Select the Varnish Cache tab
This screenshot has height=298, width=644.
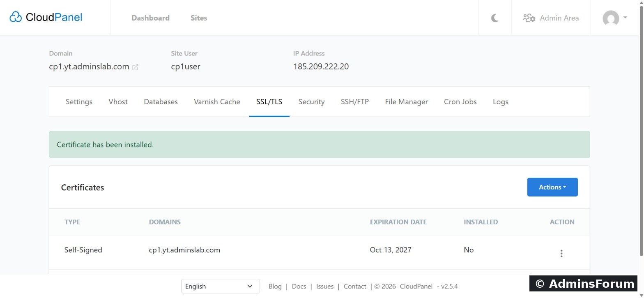click(x=217, y=102)
